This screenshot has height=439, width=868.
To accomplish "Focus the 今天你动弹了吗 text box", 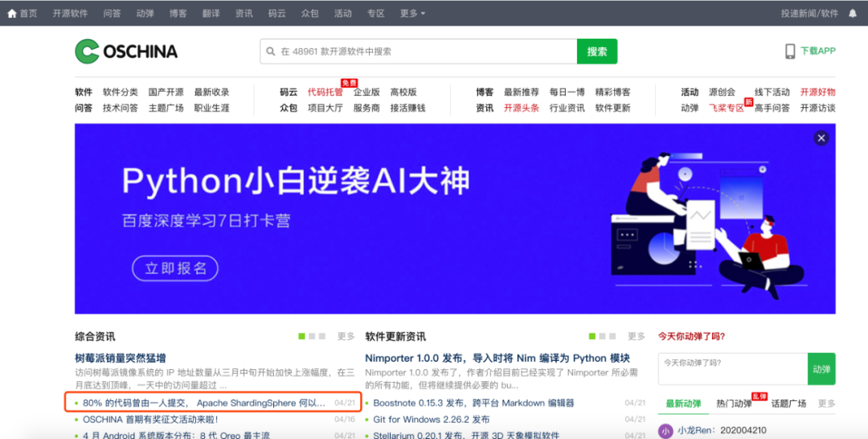I will [733, 369].
